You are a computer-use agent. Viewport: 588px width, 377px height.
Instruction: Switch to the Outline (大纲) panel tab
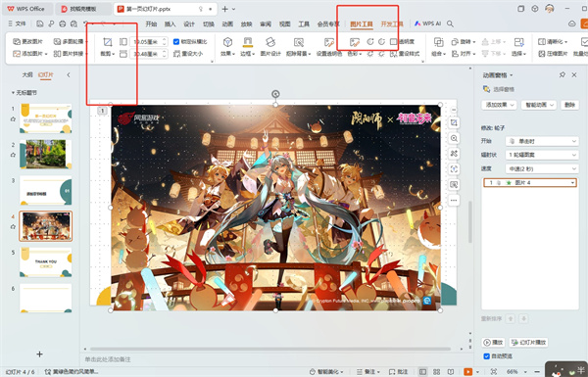[x=27, y=75]
